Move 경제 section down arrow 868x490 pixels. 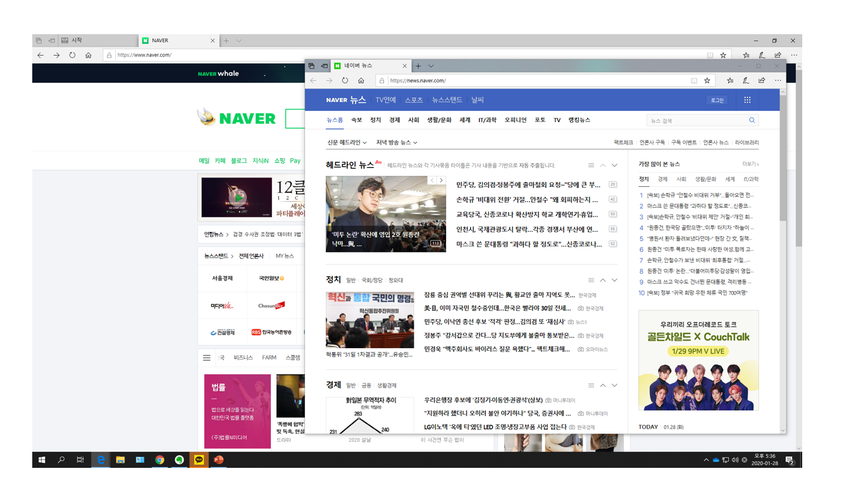click(614, 385)
